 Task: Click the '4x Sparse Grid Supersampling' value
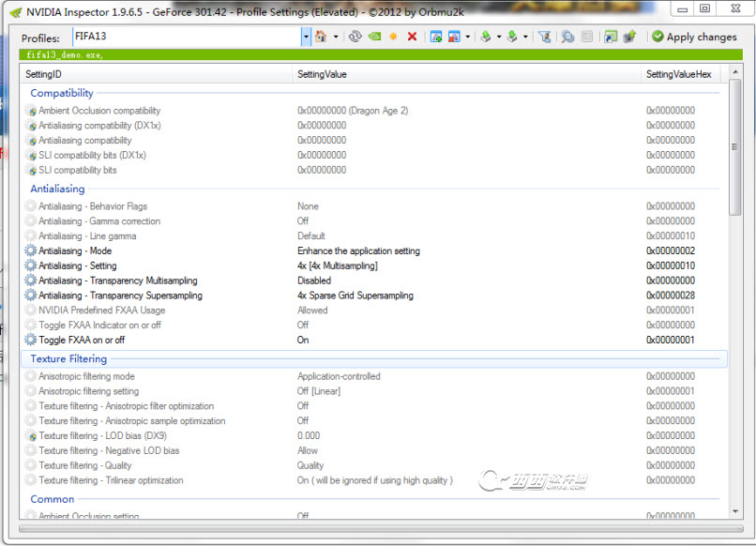click(x=355, y=296)
